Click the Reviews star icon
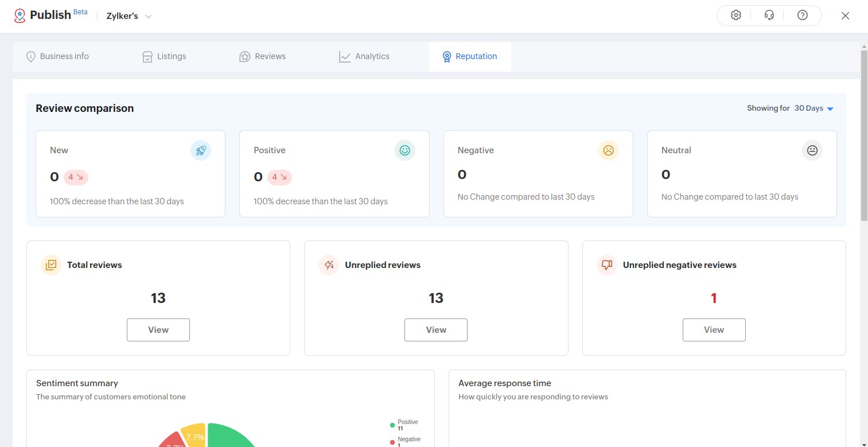 click(245, 57)
